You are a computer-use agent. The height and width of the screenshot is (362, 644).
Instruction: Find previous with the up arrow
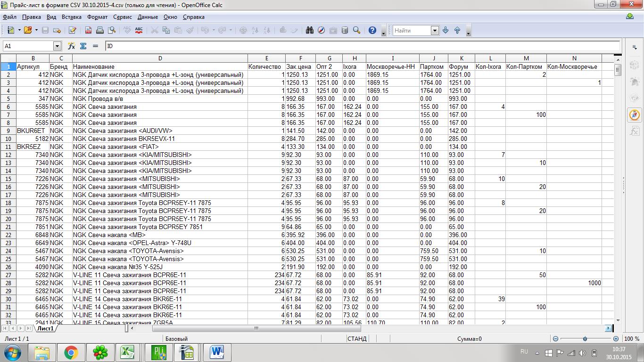point(457,30)
